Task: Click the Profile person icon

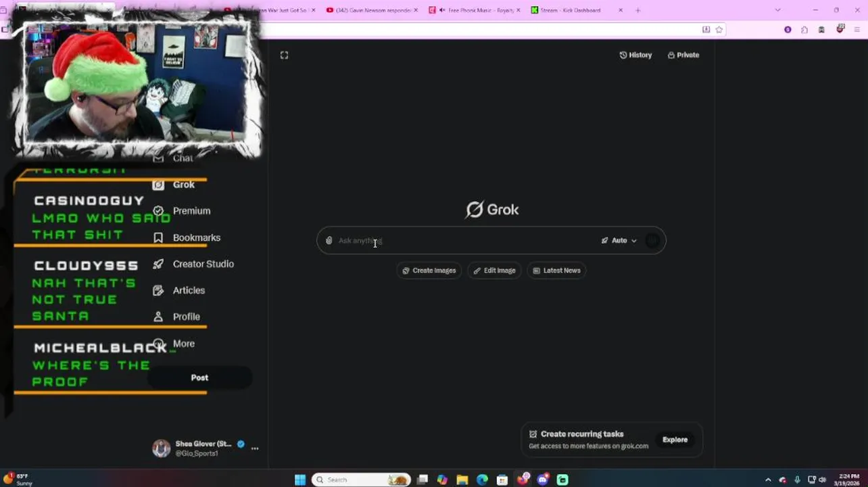Action: click(x=158, y=317)
